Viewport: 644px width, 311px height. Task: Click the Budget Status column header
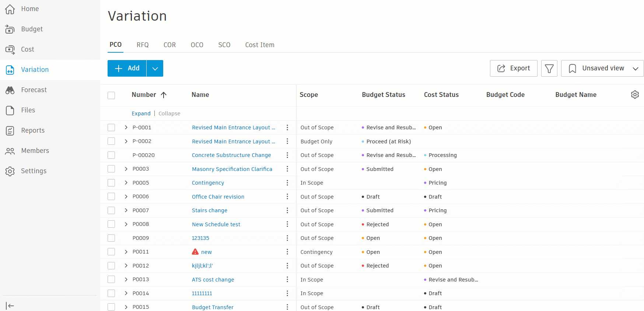click(x=384, y=95)
